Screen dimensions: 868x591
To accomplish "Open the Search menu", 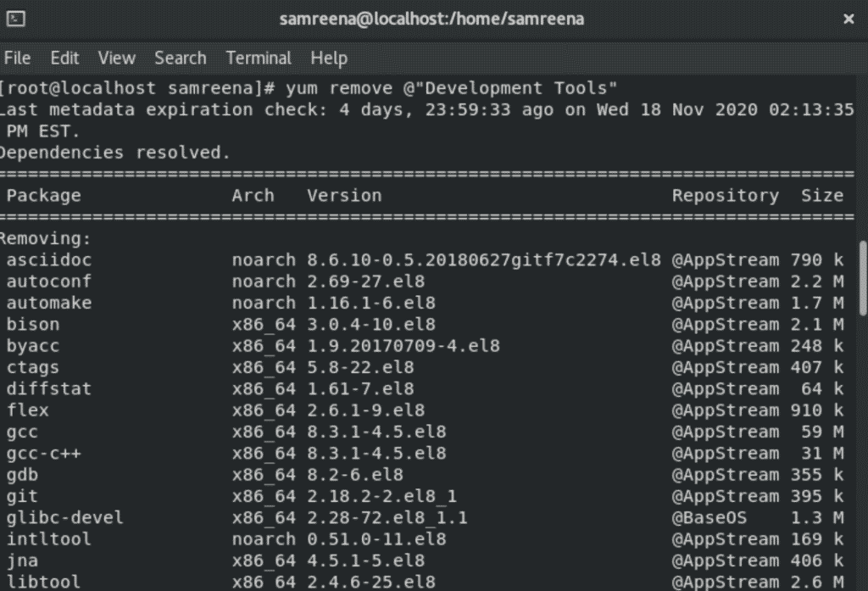I will (180, 58).
